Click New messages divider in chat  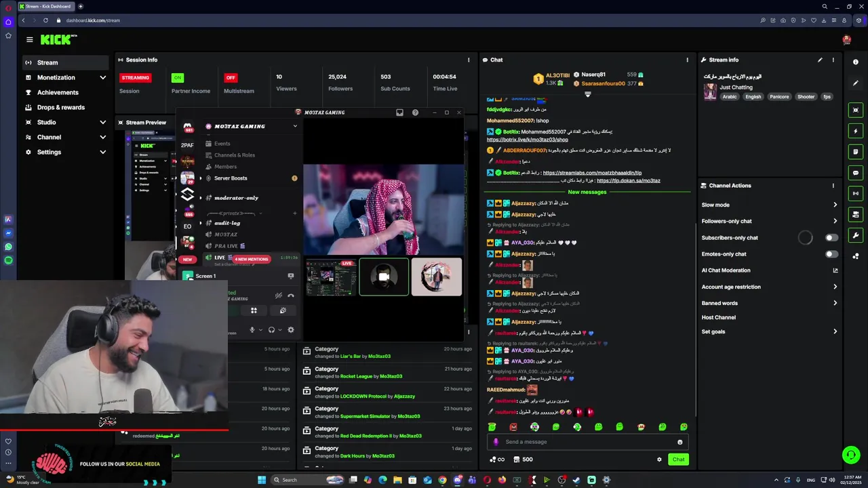[x=587, y=192]
